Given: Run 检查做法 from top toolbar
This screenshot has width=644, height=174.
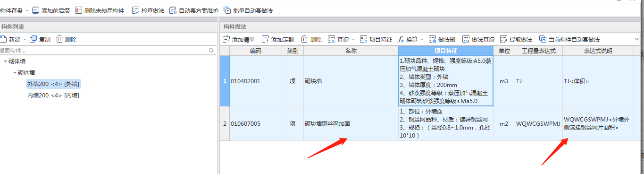Looking at the screenshot, I should coord(148,10).
